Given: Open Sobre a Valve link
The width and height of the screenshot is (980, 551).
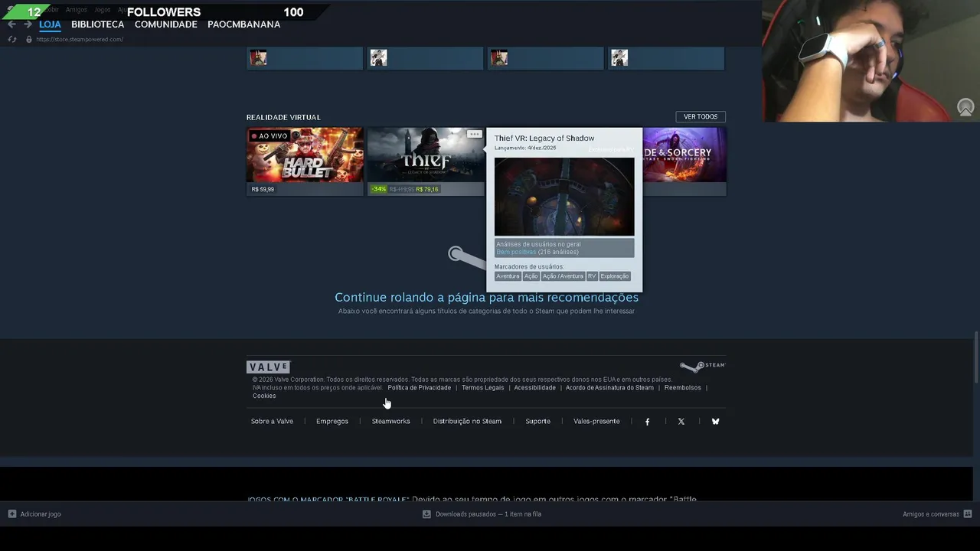Looking at the screenshot, I should (x=272, y=421).
